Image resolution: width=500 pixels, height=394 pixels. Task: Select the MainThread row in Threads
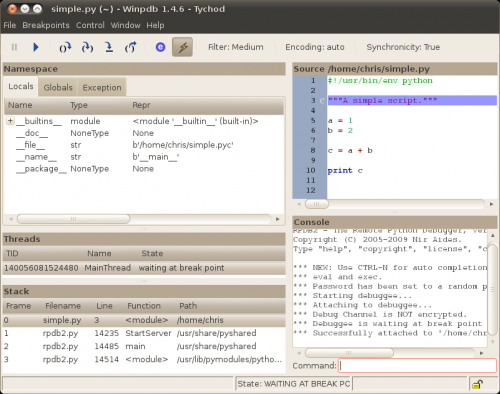pos(144,268)
